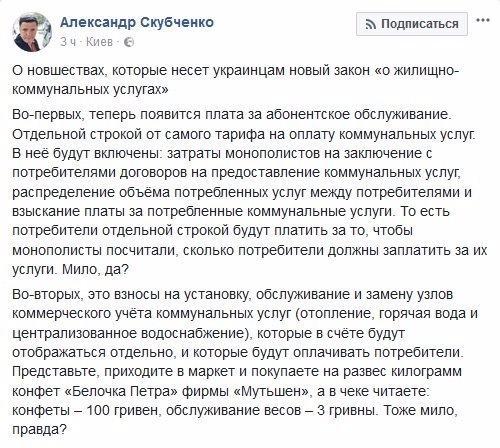
Task: Click the «3 ч» post timestamp
Action: 68,42
